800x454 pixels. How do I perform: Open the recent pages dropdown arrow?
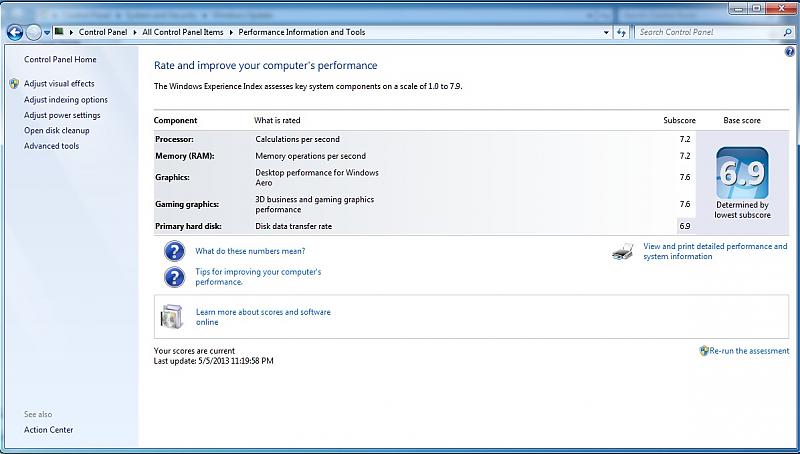pos(46,33)
